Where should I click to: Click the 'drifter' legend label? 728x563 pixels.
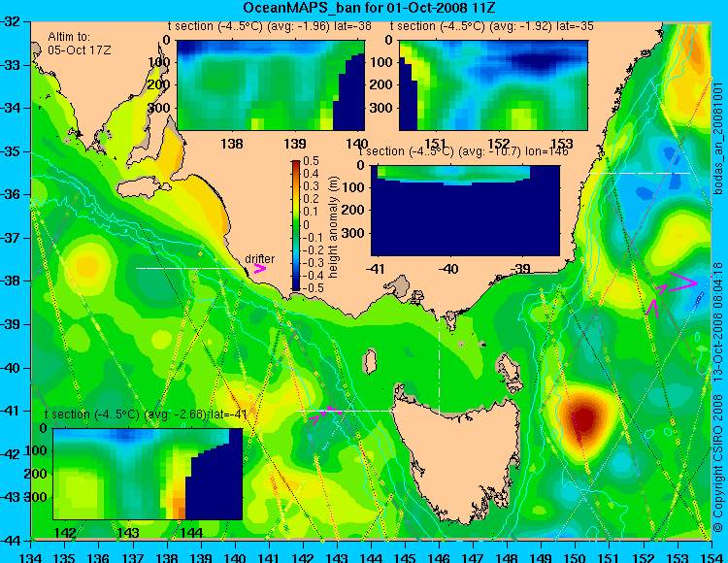[x=259, y=258]
